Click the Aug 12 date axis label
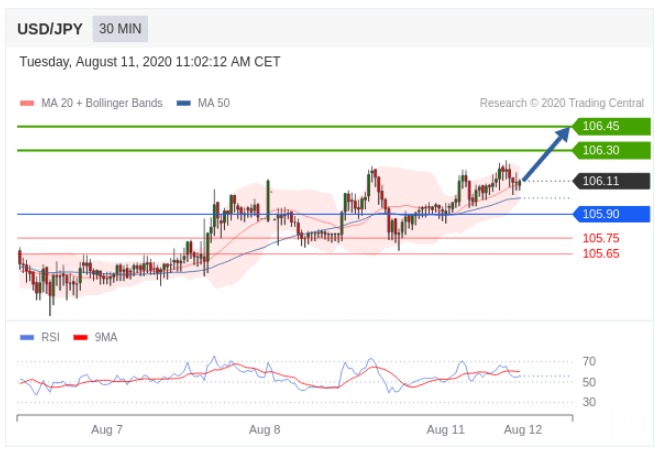This screenshot has width=660, height=452. (x=523, y=430)
